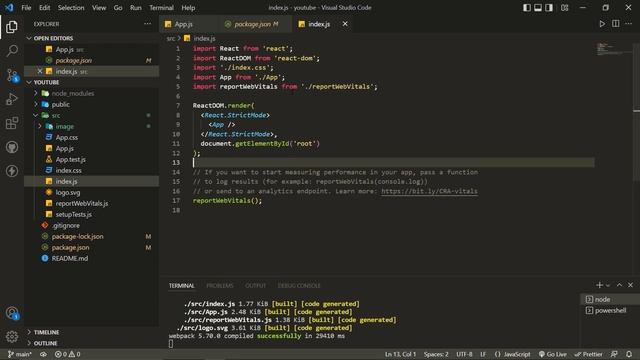This screenshot has height=360, width=640.
Task: Click Ln 13, Col 1 position indicator
Action: click(x=400, y=354)
